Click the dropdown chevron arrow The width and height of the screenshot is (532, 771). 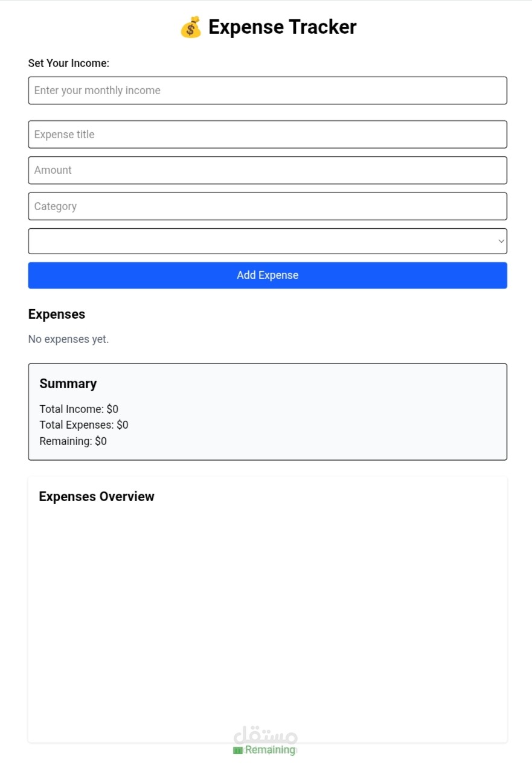click(501, 242)
